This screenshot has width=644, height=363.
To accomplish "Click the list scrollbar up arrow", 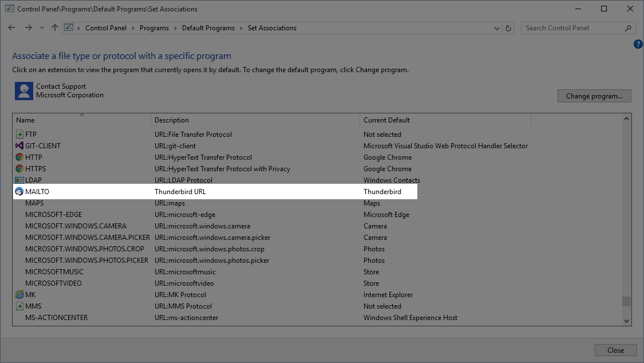I will click(626, 119).
